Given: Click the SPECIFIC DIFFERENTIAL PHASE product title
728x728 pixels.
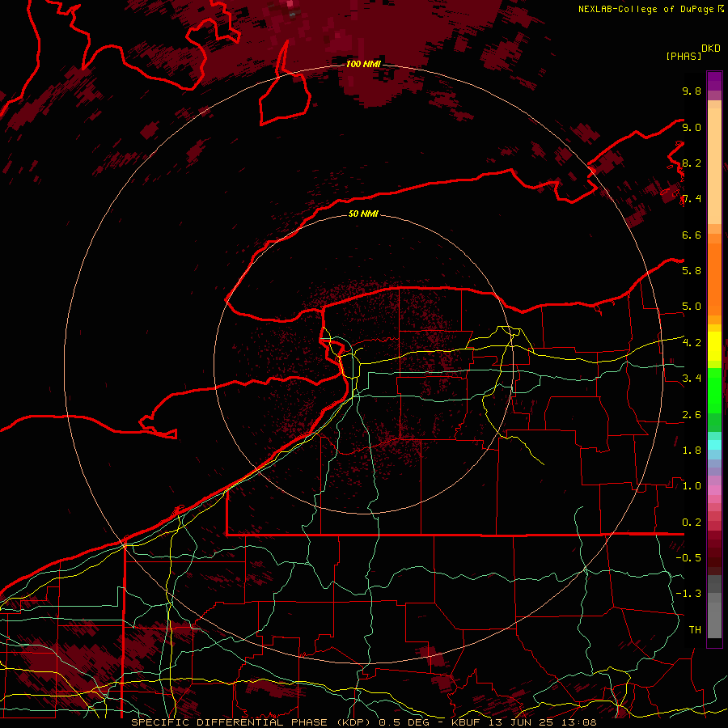Looking at the screenshot, I should tap(231, 722).
